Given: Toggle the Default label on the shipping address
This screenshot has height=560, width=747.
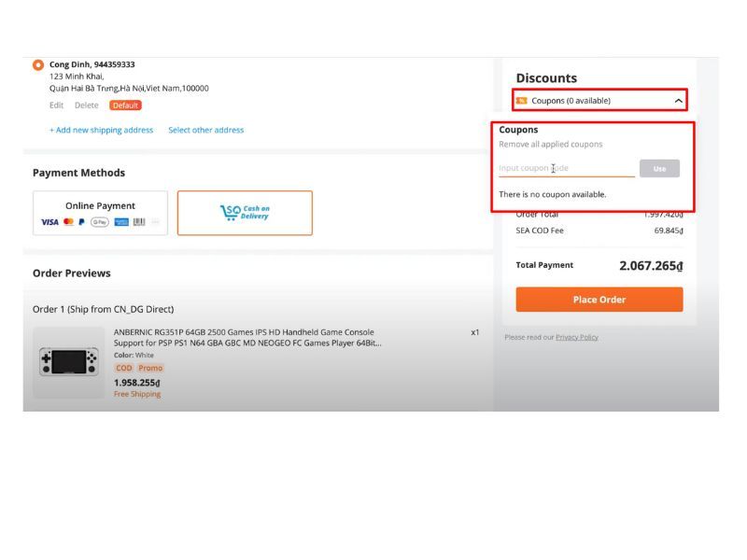Looking at the screenshot, I should coord(125,105).
